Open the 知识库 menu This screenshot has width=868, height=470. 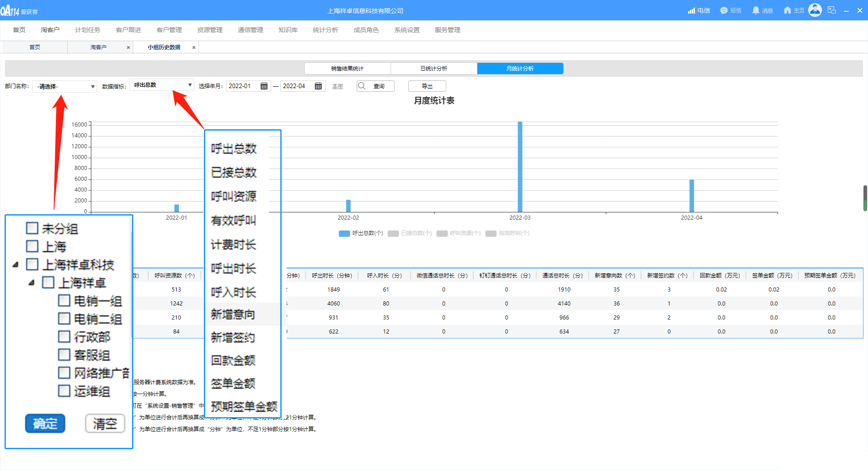pyautogui.click(x=288, y=30)
